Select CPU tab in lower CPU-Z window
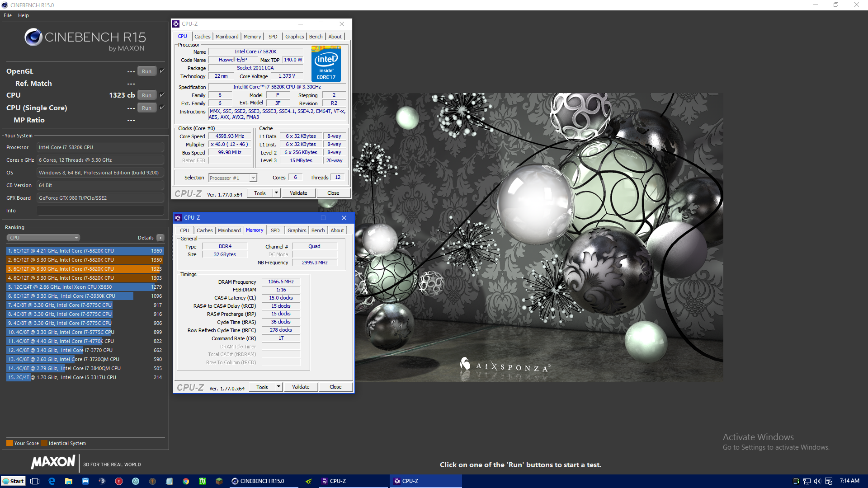The image size is (868, 488). pyautogui.click(x=184, y=230)
